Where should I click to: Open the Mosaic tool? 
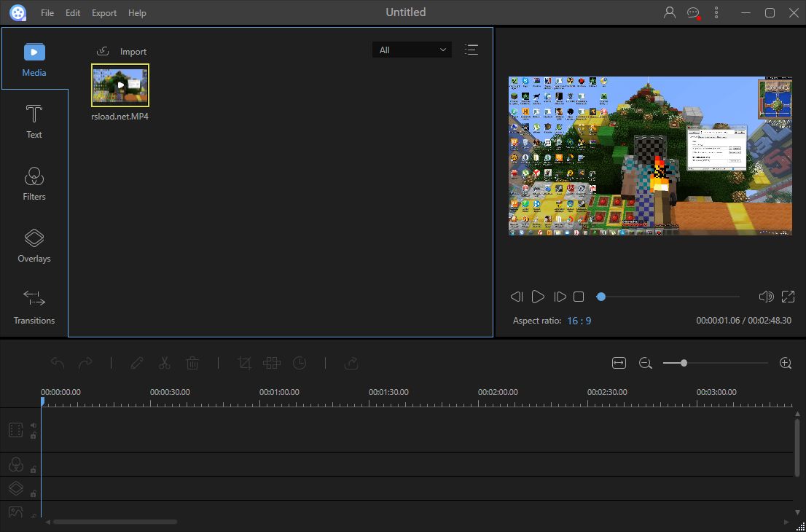click(272, 362)
